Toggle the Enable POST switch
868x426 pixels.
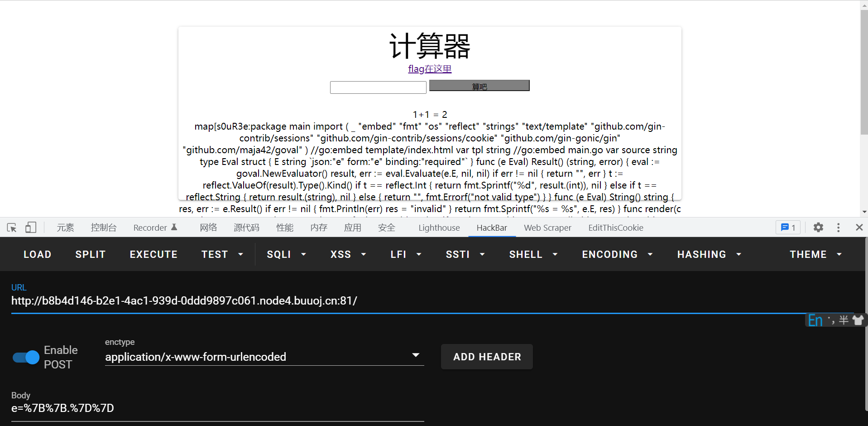(x=26, y=358)
